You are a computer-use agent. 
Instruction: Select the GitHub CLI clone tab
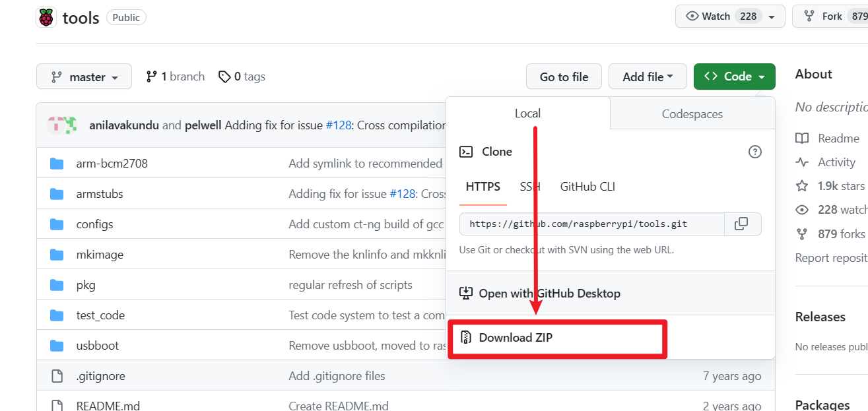[x=587, y=187]
